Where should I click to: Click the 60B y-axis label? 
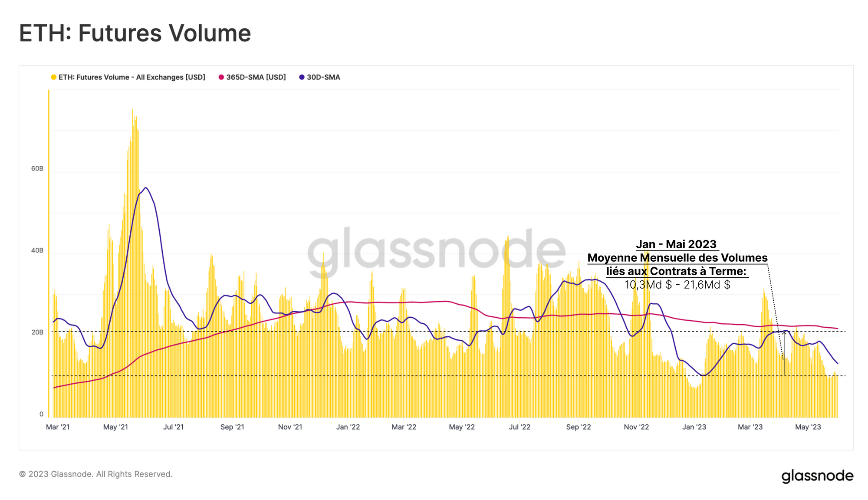tap(37, 168)
